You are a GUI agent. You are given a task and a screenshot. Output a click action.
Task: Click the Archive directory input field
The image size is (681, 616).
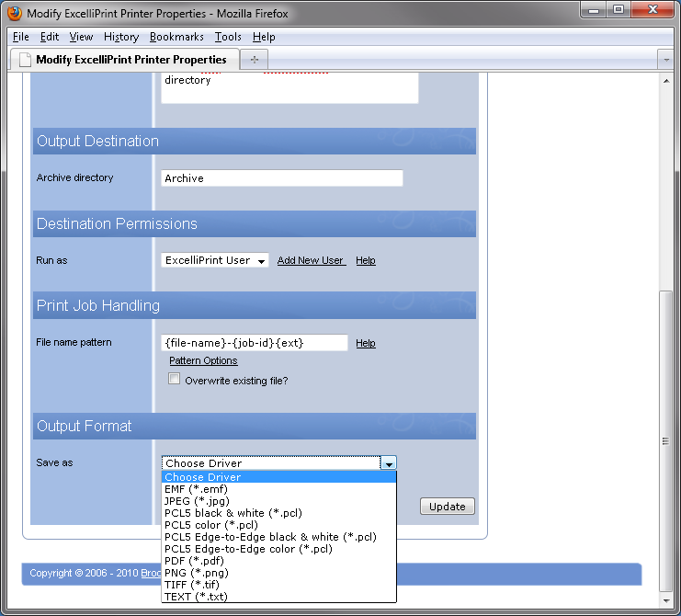coord(282,178)
